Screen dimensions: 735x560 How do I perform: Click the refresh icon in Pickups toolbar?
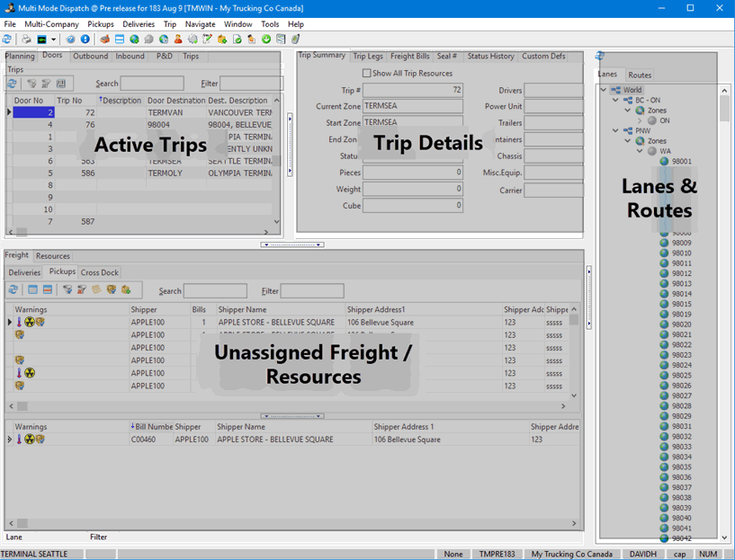[x=13, y=290]
